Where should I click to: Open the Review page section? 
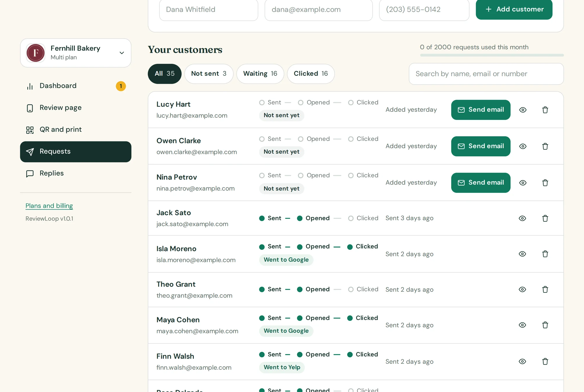(x=76, y=108)
